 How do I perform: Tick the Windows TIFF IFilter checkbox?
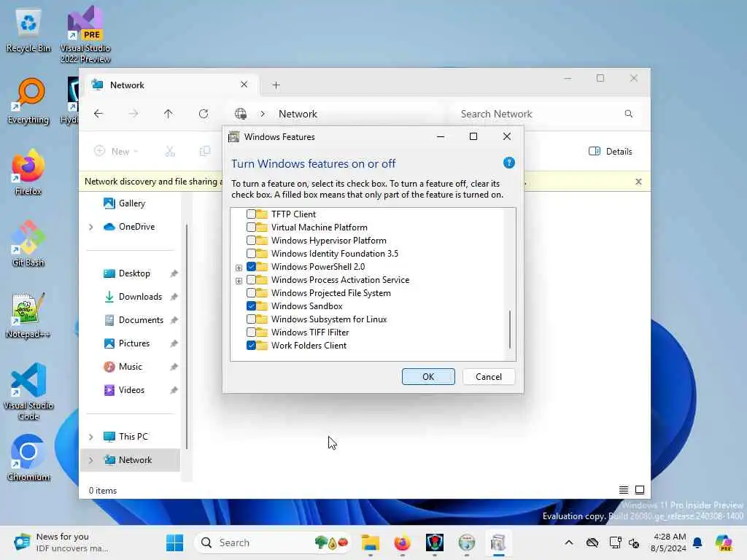[251, 332]
